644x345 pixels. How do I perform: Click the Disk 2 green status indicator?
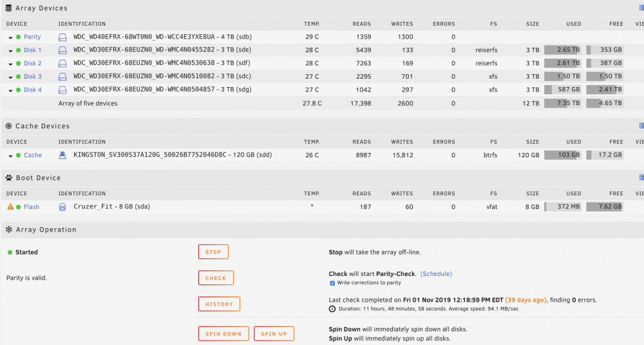click(19, 63)
